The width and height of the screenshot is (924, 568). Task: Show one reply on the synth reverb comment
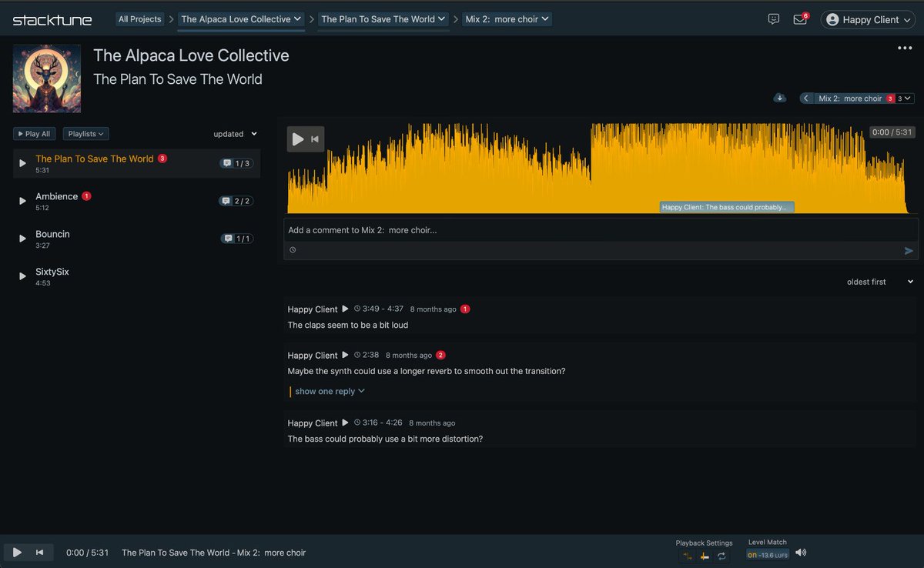point(326,391)
